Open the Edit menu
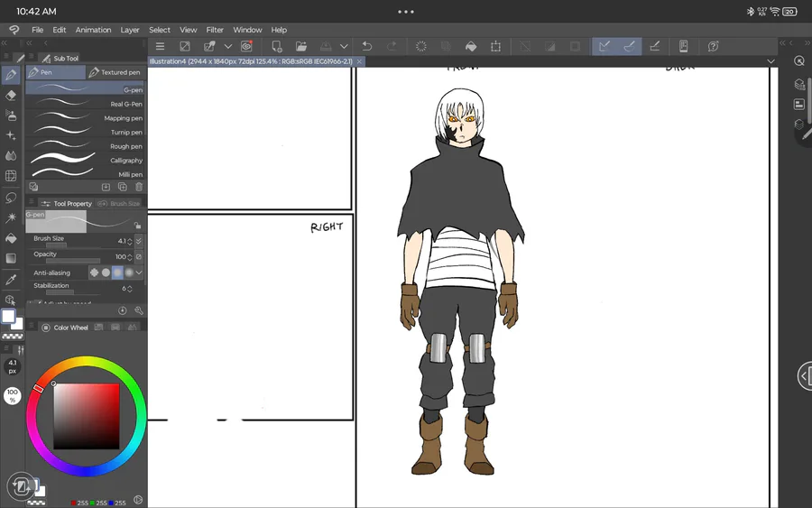This screenshot has width=812, height=508. coord(59,30)
